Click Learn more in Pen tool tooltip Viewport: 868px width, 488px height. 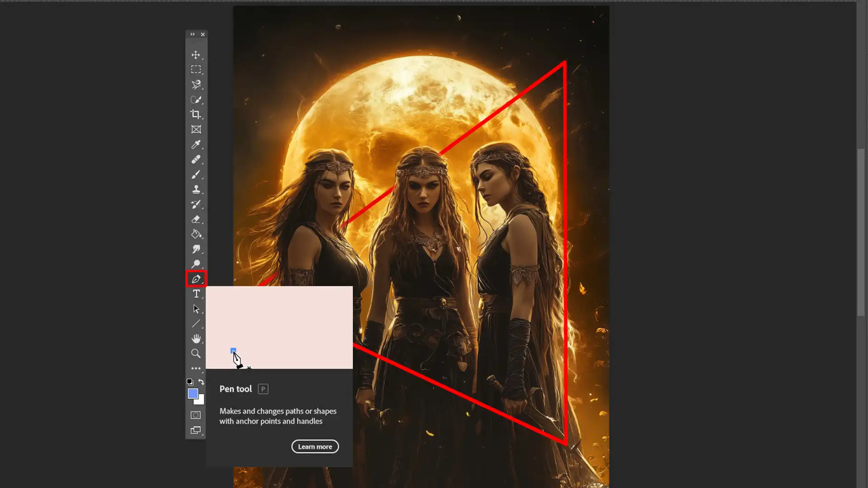[315, 446]
